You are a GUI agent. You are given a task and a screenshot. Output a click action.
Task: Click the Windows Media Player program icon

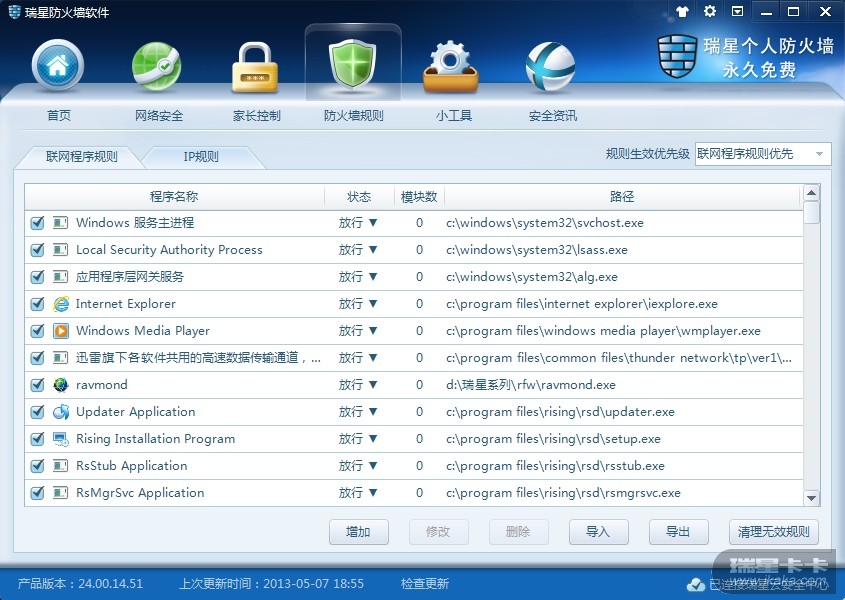(61, 330)
